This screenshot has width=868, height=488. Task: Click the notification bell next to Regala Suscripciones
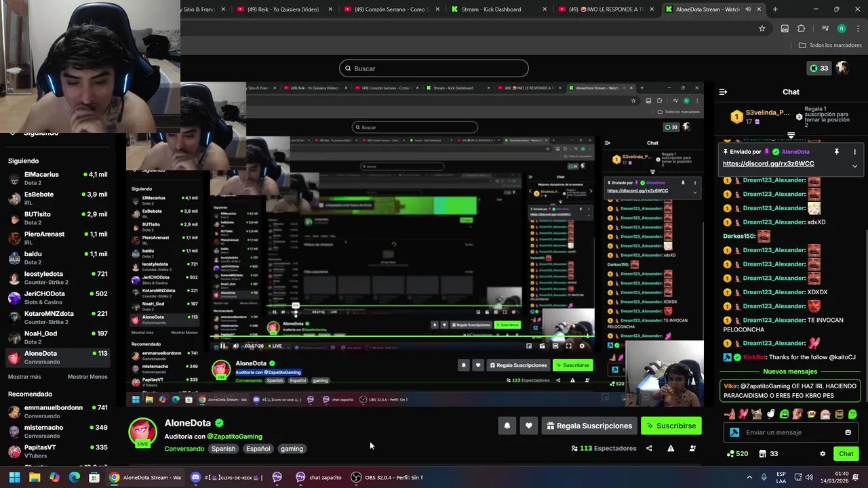(507, 426)
